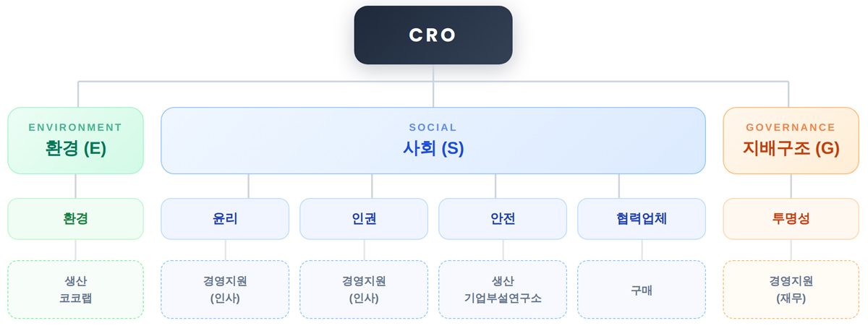Click the 윤리 node
The image size is (868, 331).
225,218
